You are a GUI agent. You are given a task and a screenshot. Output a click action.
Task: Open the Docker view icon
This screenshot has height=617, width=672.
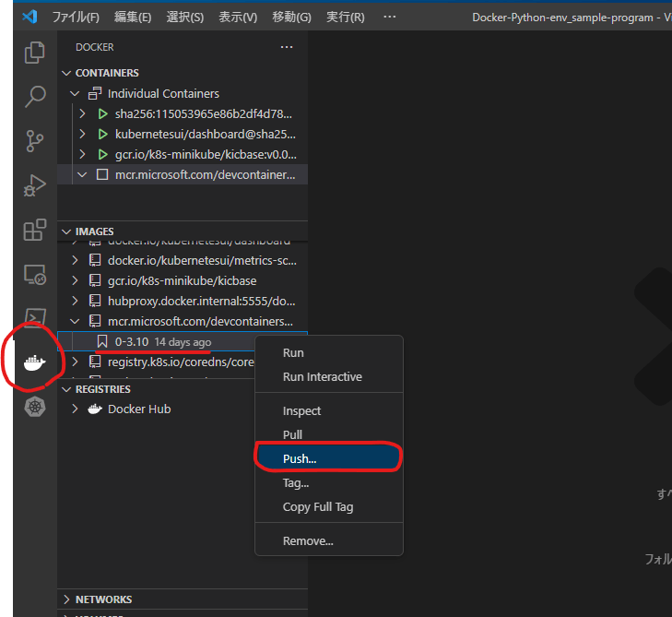(35, 362)
